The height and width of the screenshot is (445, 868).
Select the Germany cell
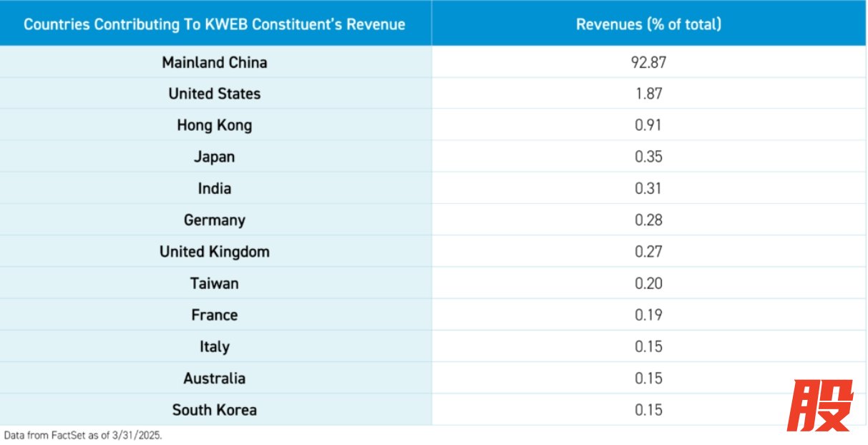pyautogui.click(x=215, y=220)
